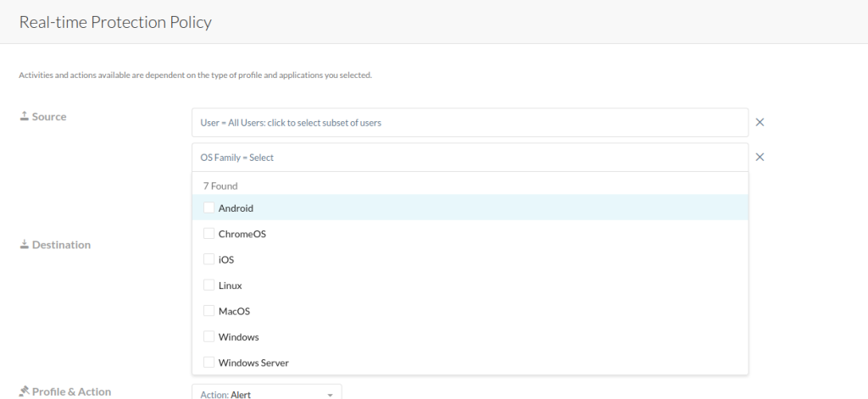Tick the Windows checkbox
868x399 pixels.
tap(209, 336)
